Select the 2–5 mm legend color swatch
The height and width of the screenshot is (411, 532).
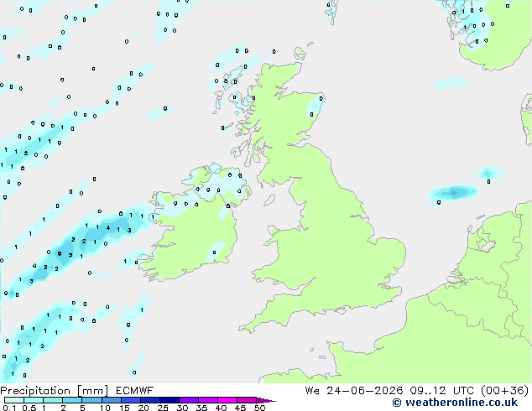coord(72,400)
